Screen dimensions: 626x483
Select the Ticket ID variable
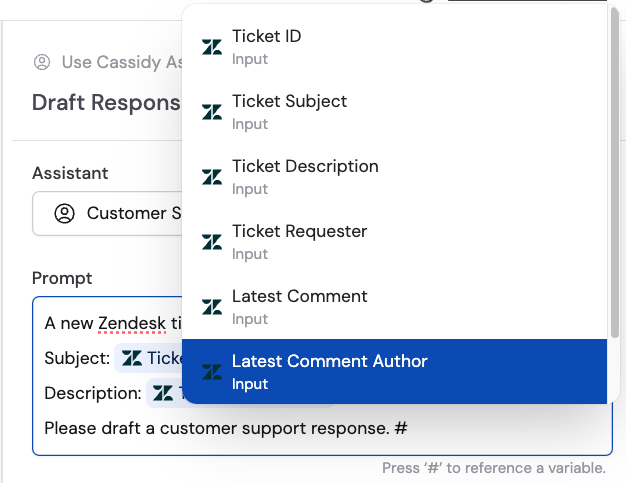click(394, 47)
